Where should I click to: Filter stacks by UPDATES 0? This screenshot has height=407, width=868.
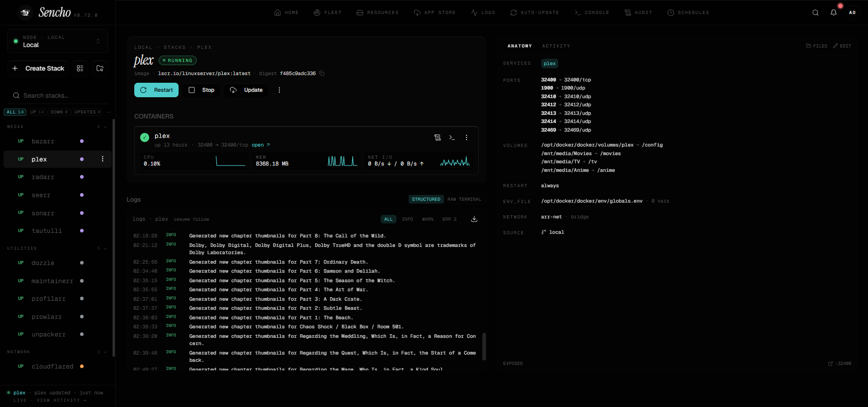coord(87,112)
